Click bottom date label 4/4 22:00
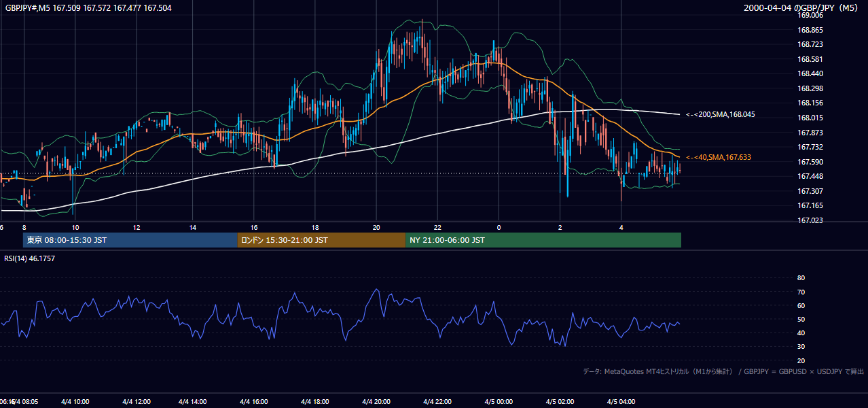 coord(437,401)
